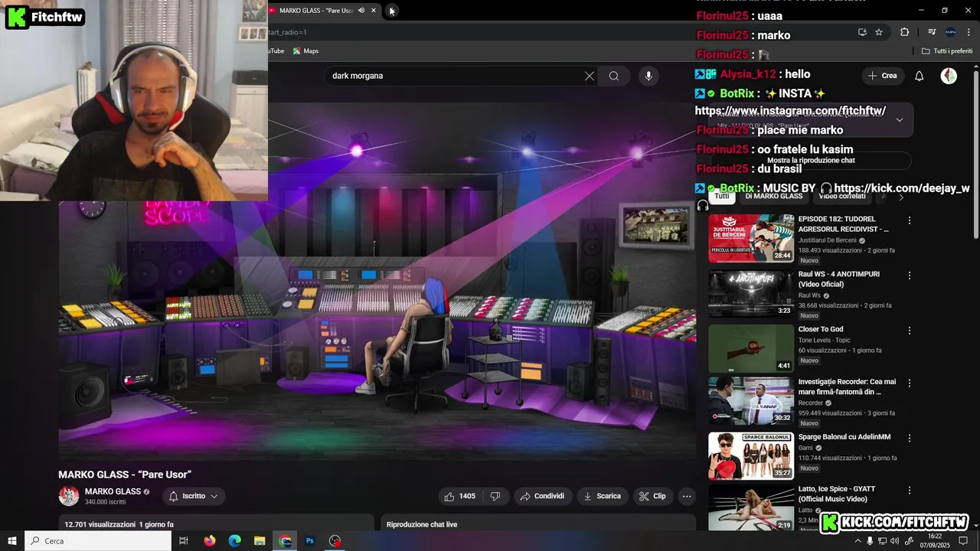Open options menu for Raul WS video
The image size is (980, 551).
click(910, 275)
